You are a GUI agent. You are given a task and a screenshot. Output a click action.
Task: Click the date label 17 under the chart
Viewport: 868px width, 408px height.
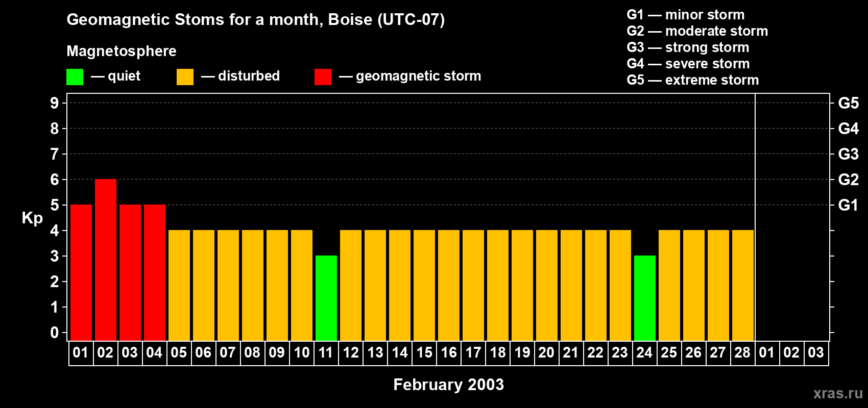473,353
